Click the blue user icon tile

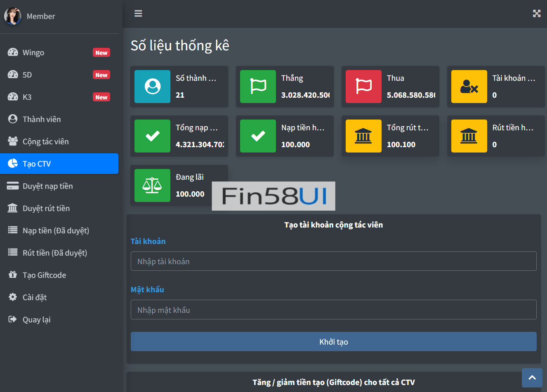(152, 87)
